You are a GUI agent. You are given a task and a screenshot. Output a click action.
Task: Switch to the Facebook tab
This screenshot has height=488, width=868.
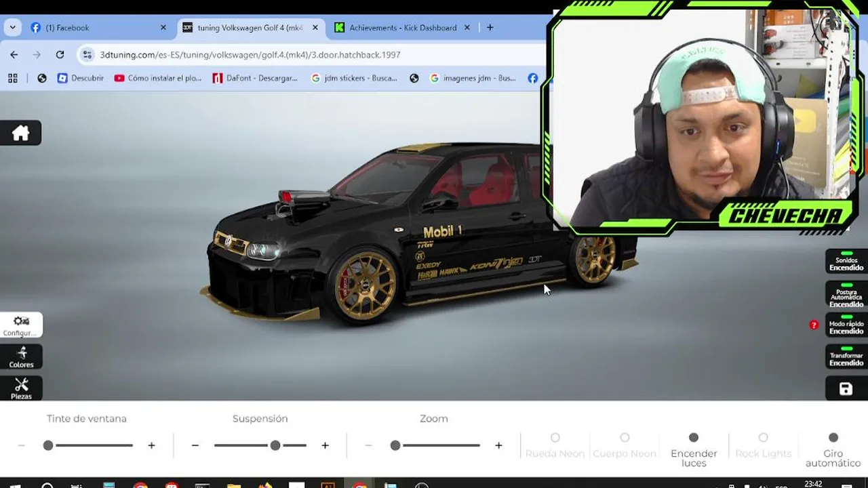pos(98,28)
